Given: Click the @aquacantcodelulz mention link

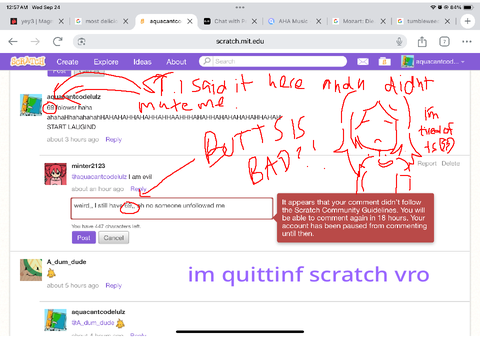Looking at the screenshot, I should click(99, 177).
